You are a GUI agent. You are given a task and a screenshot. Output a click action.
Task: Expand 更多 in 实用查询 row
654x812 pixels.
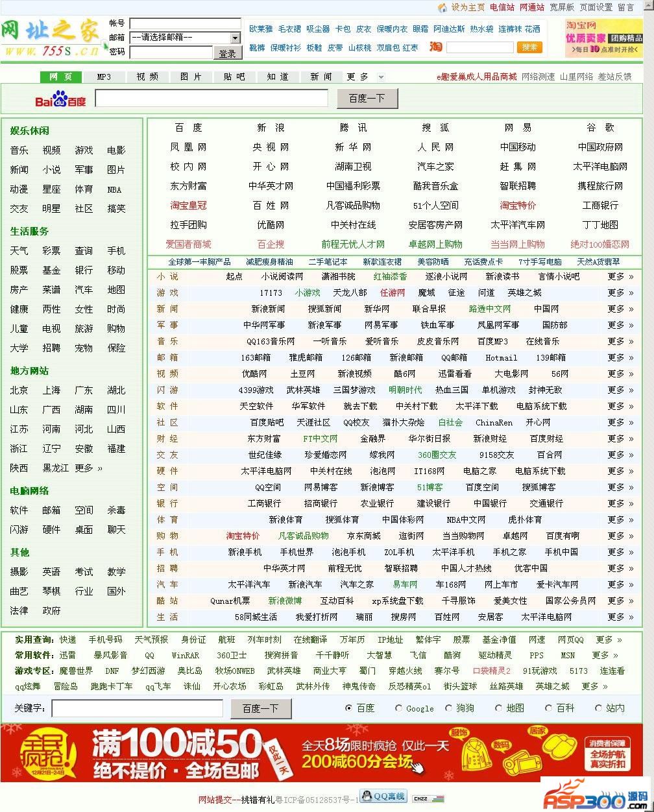(x=609, y=639)
